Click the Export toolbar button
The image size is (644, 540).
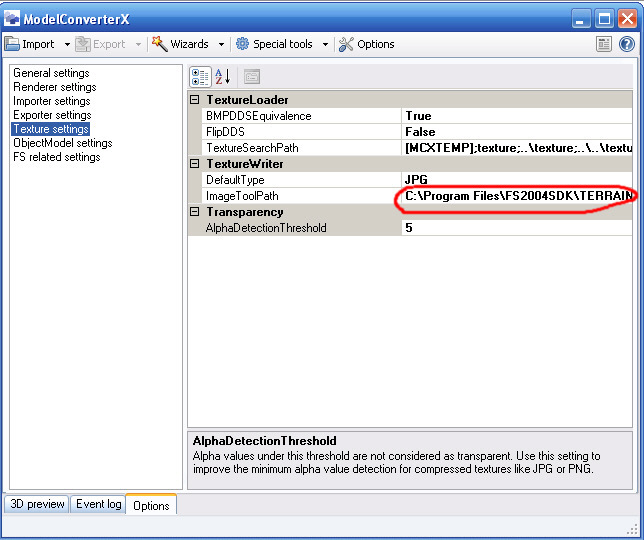(x=100, y=44)
